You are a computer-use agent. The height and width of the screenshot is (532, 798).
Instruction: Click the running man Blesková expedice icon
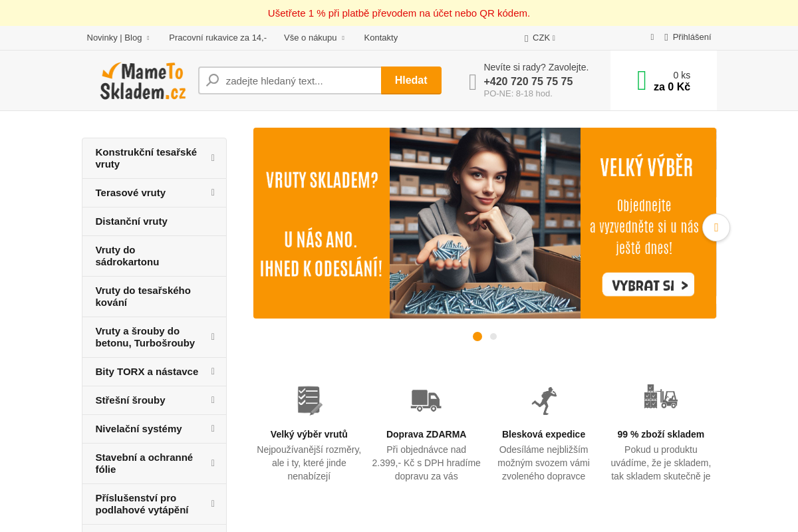544,400
